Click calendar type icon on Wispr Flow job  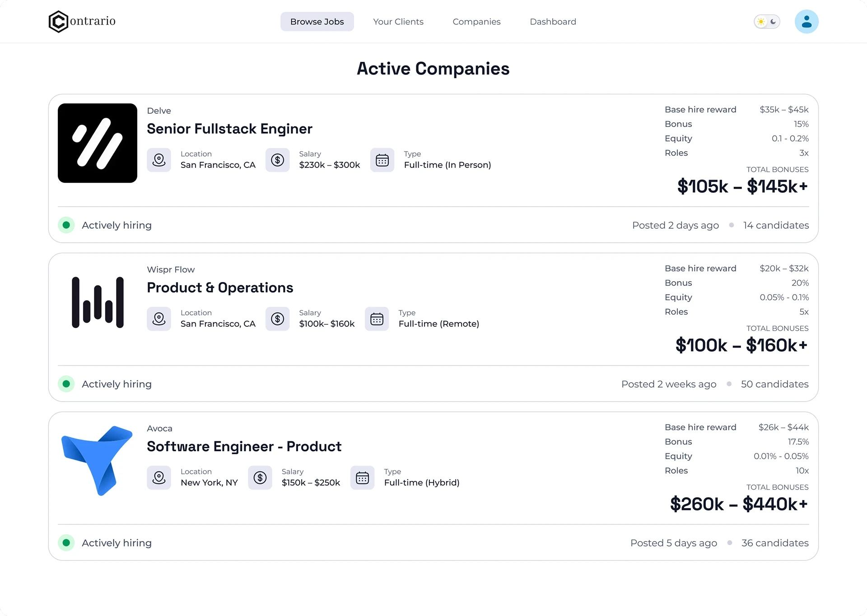[377, 319]
